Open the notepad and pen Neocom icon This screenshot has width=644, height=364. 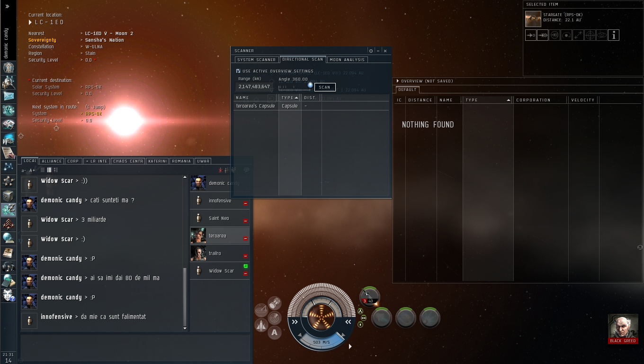9,153
